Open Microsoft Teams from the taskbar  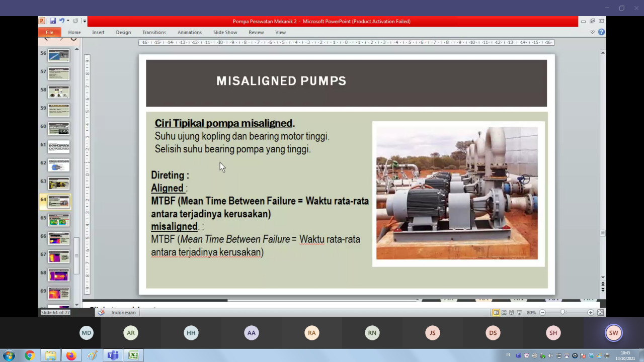coord(113,355)
